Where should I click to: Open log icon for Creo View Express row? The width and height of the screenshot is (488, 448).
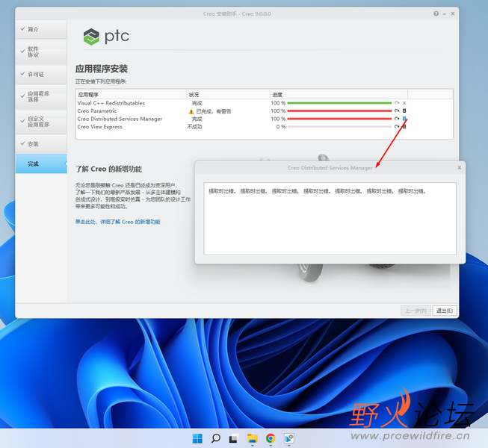coord(404,126)
